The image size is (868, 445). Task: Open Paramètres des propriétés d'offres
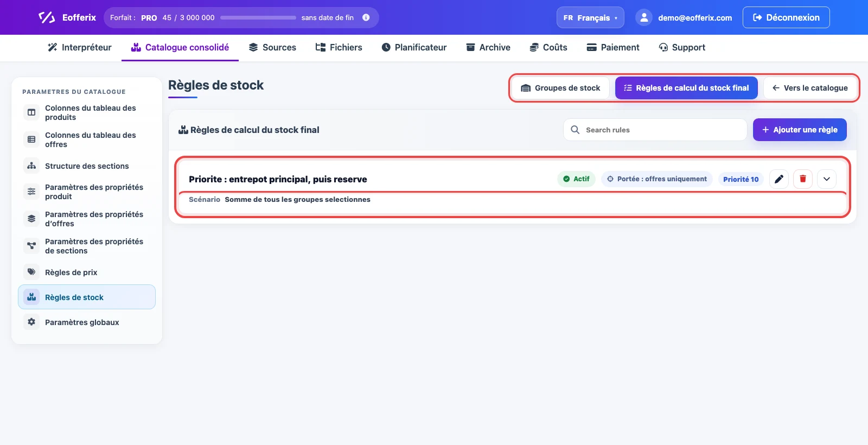(87, 219)
